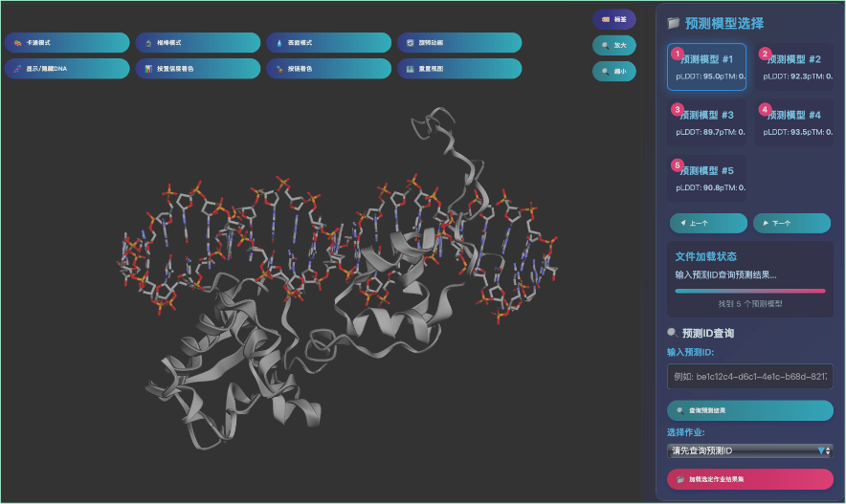Select prediction model #1 card
Viewport: 846px width, 504px height.
(706, 67)
